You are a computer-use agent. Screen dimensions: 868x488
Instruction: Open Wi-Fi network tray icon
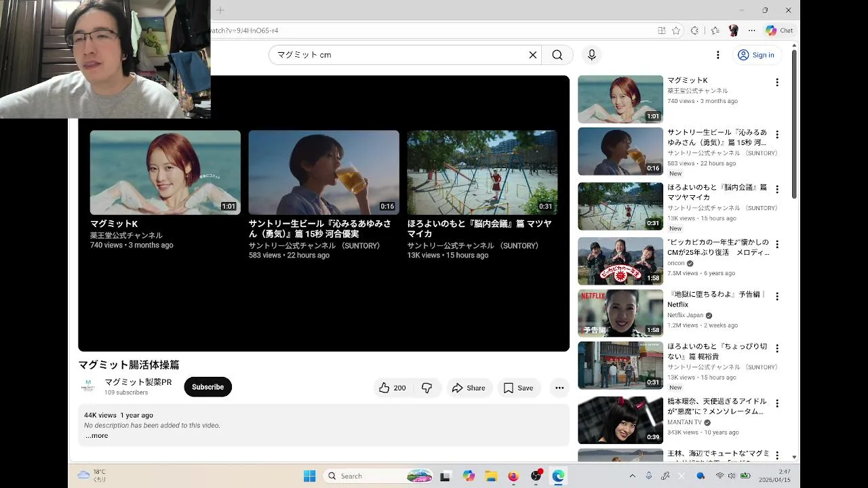click(719, 476)
